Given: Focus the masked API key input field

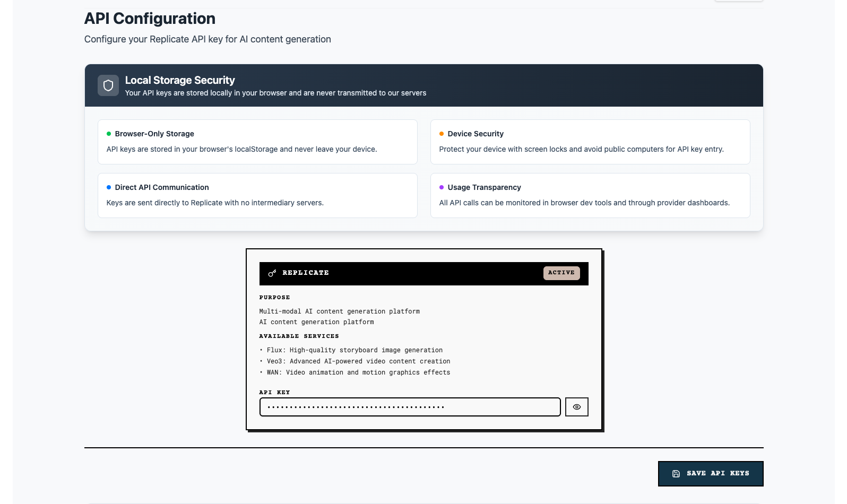Looking at the screenshot, I should point(410,407).
